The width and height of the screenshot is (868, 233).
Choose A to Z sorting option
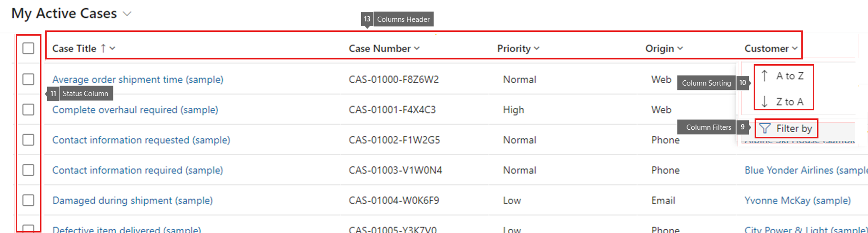pos(789,76)
